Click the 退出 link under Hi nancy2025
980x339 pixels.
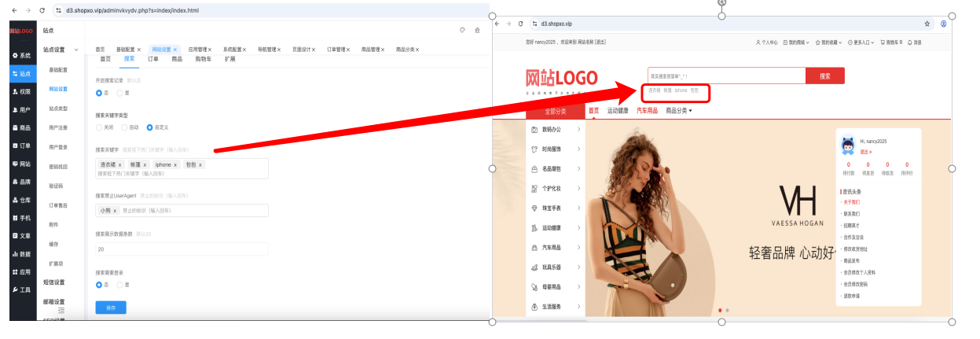pos(865,150)
